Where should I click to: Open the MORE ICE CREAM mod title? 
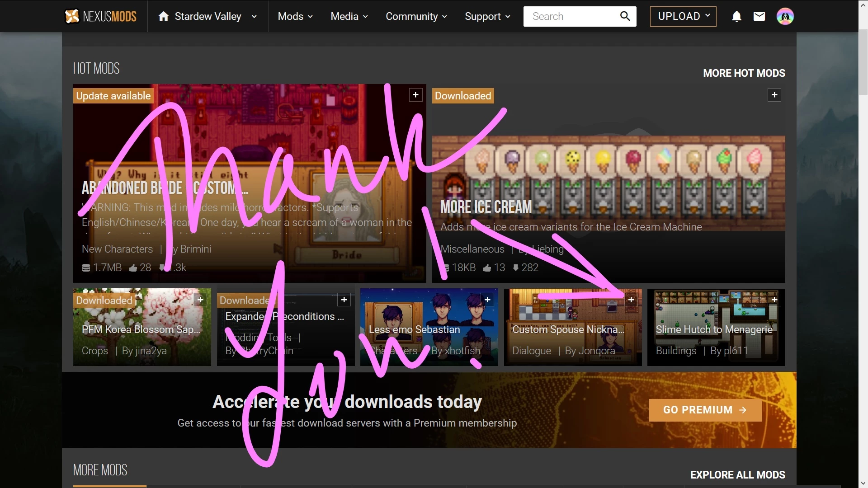coord(486,207)
